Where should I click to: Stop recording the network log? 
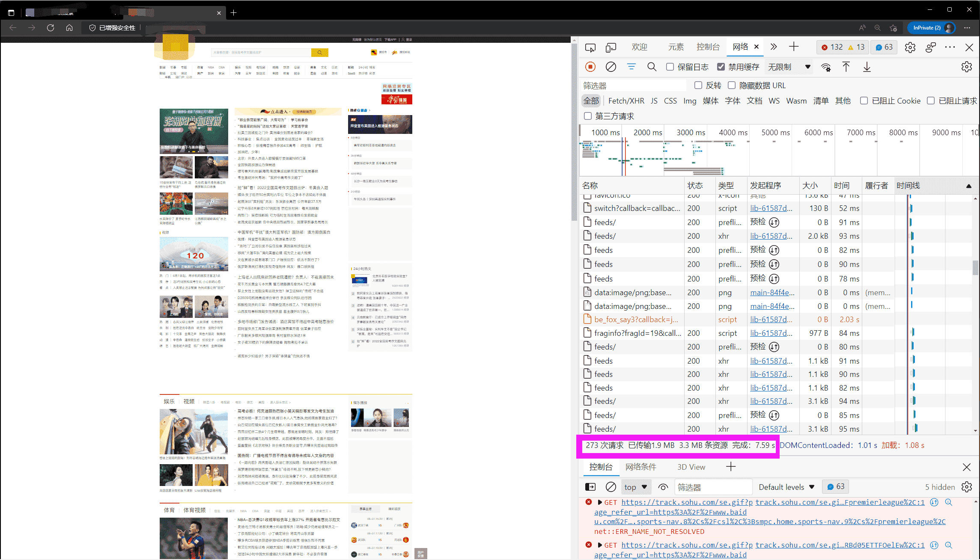[x=590, y=67]
